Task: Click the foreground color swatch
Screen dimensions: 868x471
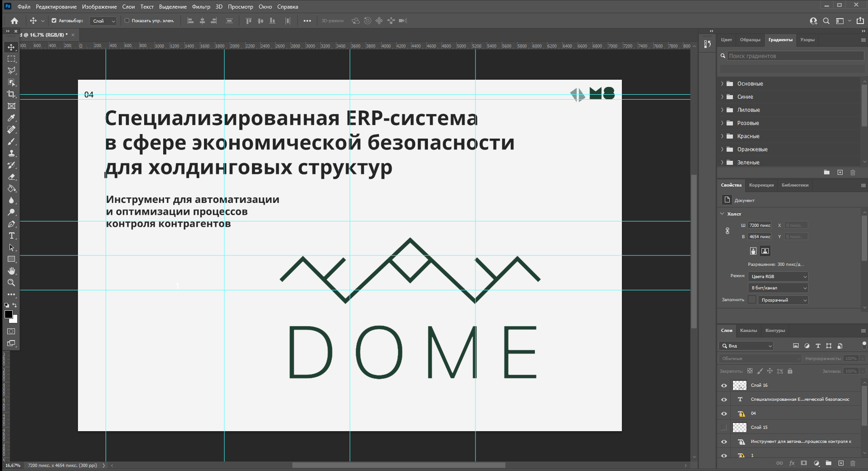Action: [x=8, y=314]
